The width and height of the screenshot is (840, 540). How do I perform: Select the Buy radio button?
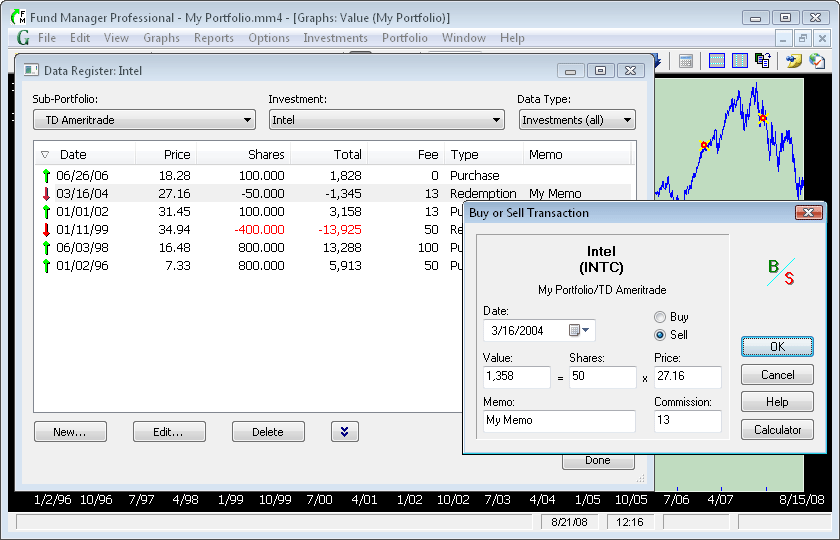coord(660,317)
